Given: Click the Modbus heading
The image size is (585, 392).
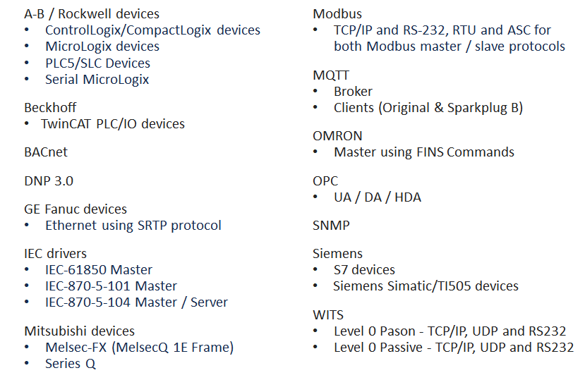Looking at the screenshot, I should pyautogui.click(x=337, y=13).
